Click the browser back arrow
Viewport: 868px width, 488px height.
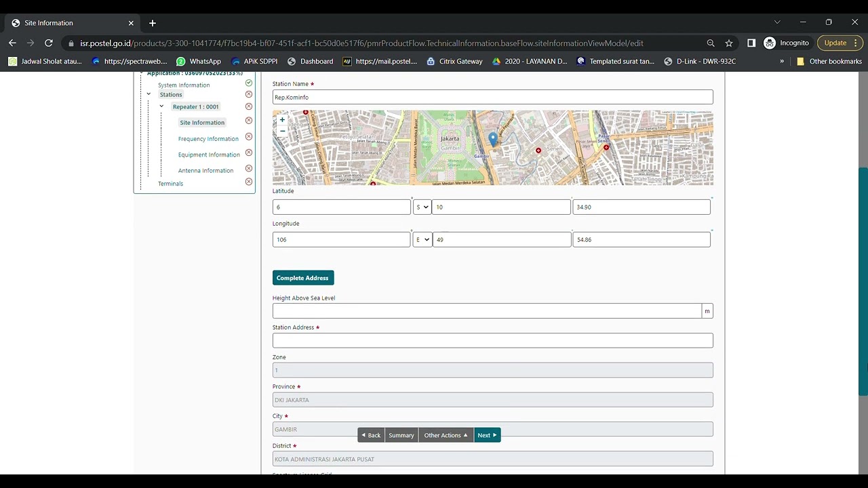pyautogui.click(x=12, y=43)
